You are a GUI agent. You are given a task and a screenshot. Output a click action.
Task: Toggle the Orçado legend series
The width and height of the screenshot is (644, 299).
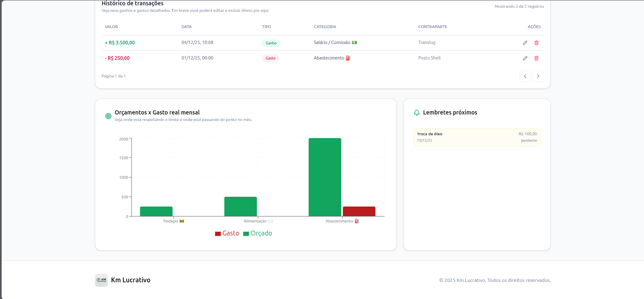(257, 233)
